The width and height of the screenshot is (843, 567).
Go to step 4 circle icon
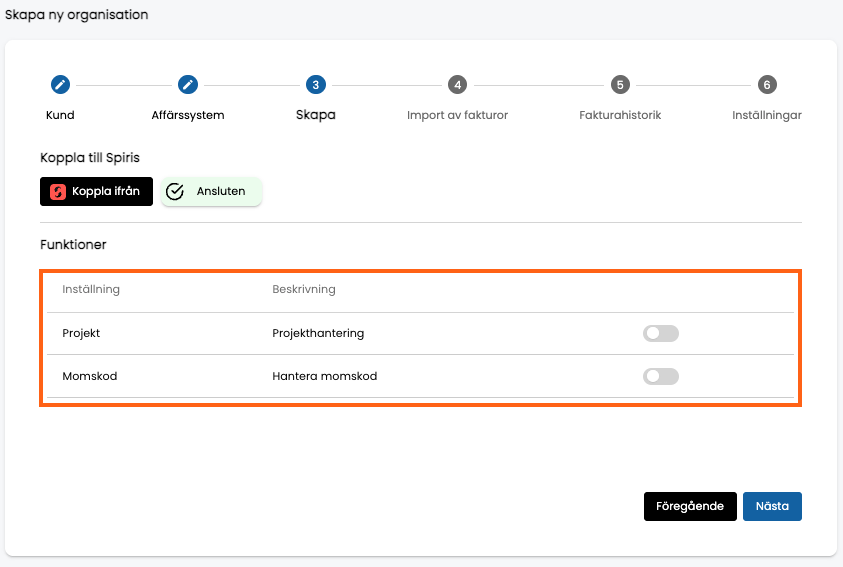(458, 85)
